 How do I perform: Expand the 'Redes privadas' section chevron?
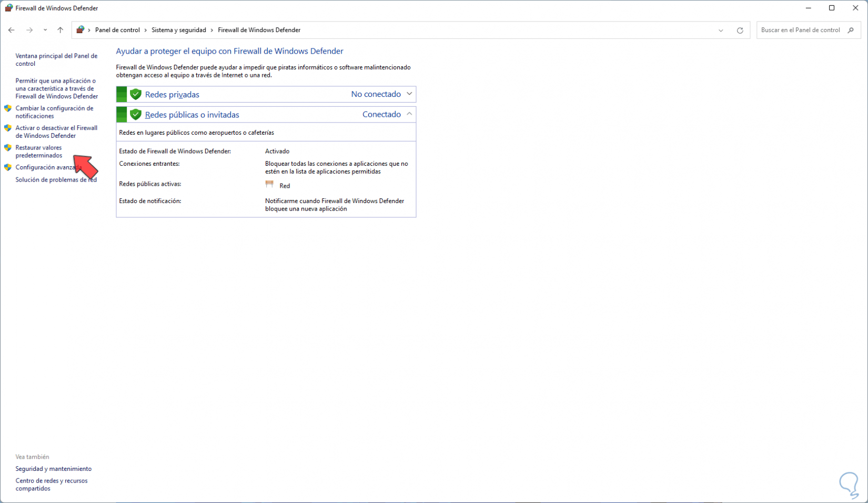point(409,94)
